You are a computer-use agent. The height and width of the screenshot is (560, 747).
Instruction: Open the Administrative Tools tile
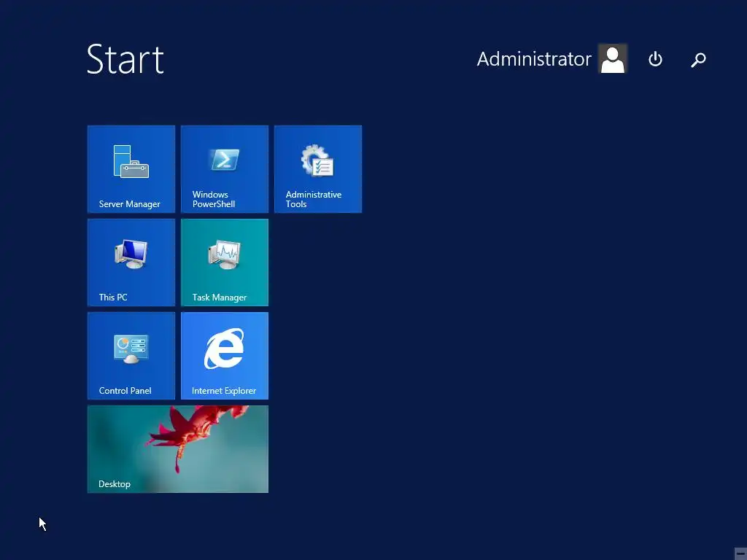point(318,169)
